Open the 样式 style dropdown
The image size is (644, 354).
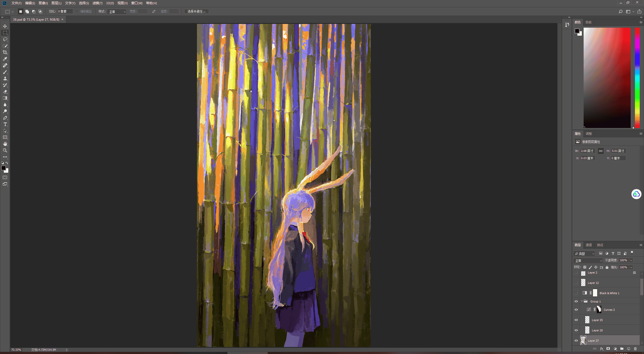click(x=117, y=12)
